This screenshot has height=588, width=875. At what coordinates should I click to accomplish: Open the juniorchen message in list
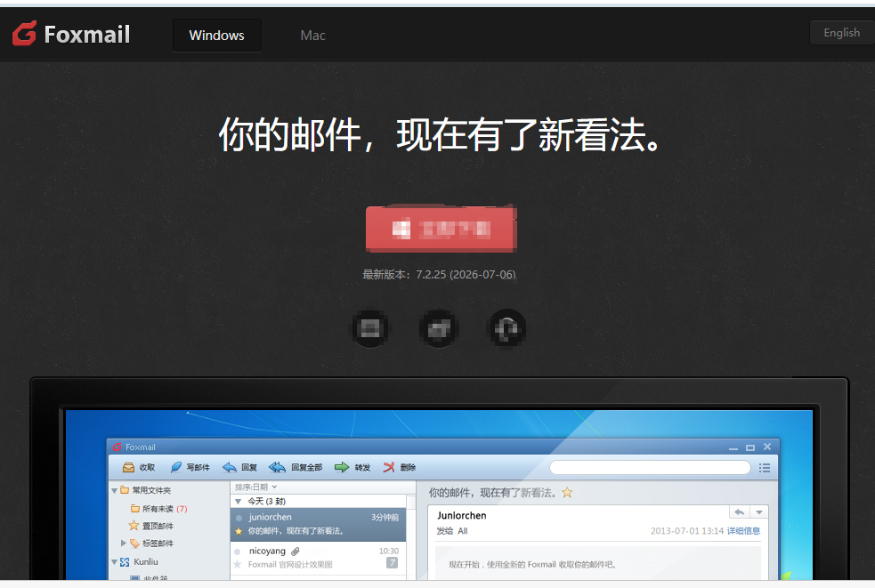(318, 525)
